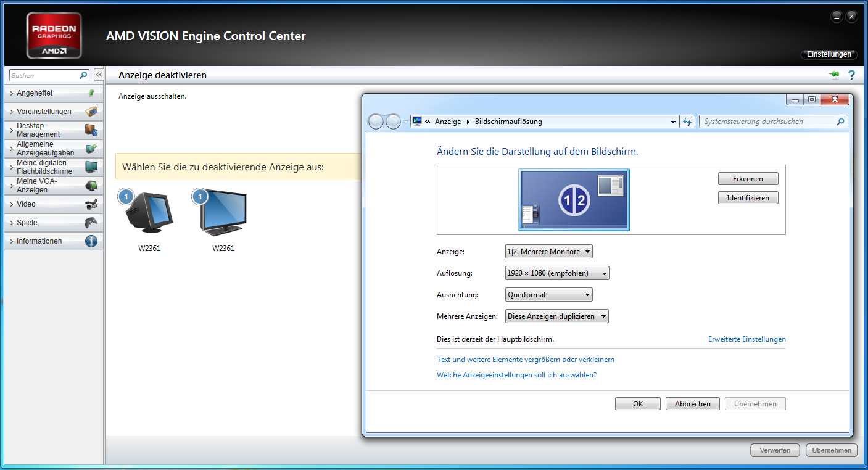
Task: Click the back arrow in the Bildschirmauflösung window
Action: click(376, 122)
